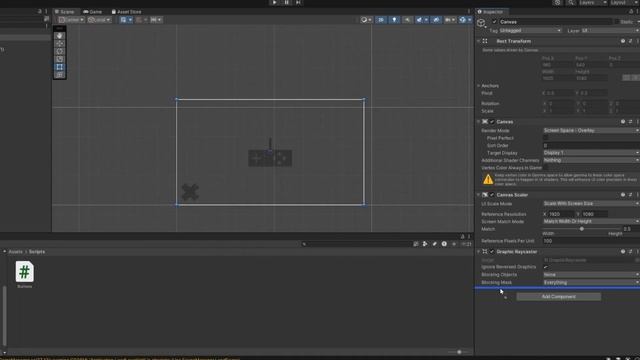The width and height of the screenshot is (640, 360).
Task: Toggle the Canvas Scaler enabled checkbox
Action: click(x=492, y=195)
